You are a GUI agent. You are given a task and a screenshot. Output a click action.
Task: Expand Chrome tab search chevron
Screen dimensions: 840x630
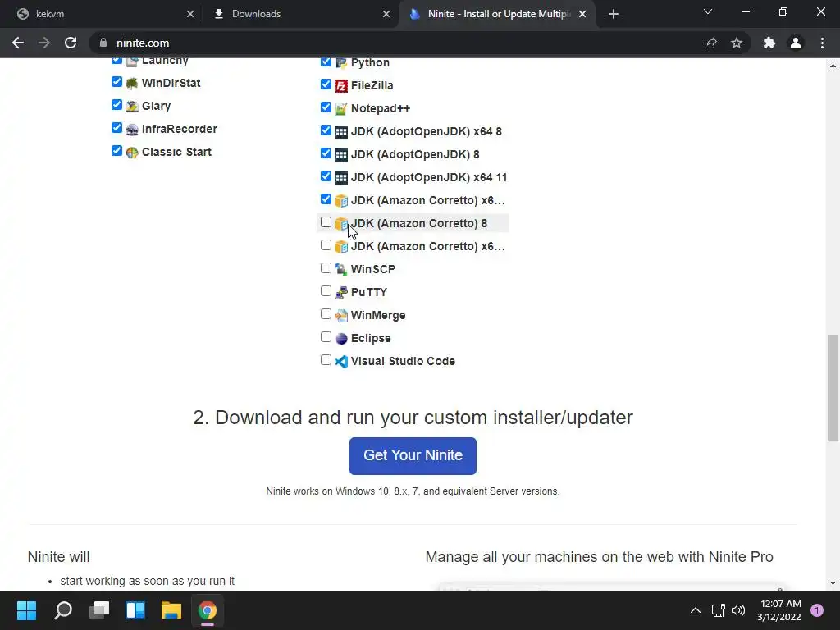click(708, 11)
